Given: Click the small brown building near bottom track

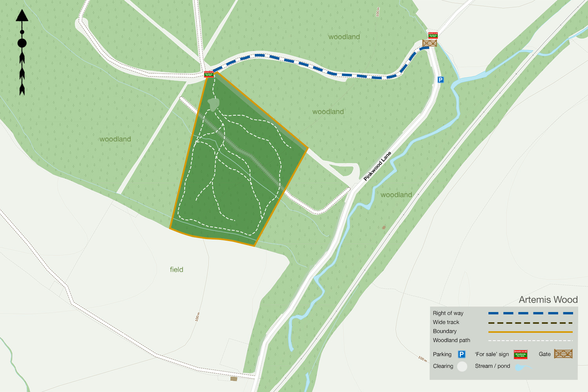Looking at the screenshot, I should click(x=234, y=379).
